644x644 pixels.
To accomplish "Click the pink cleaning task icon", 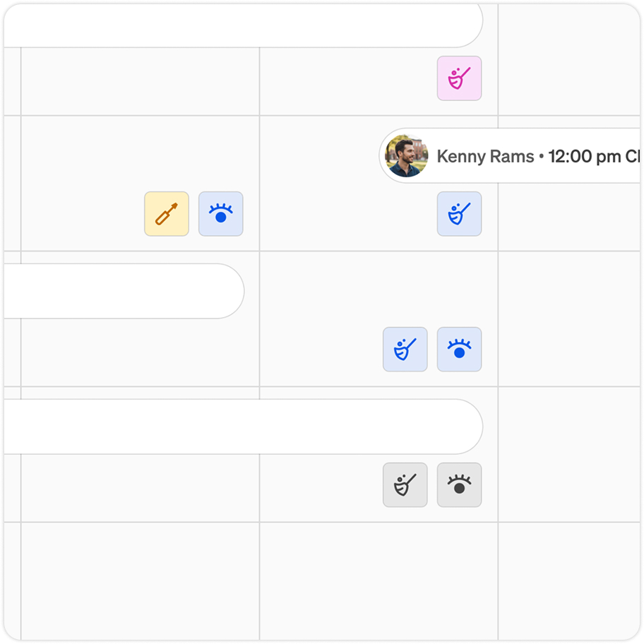I will pyautogui.click(x=459, y=78).
